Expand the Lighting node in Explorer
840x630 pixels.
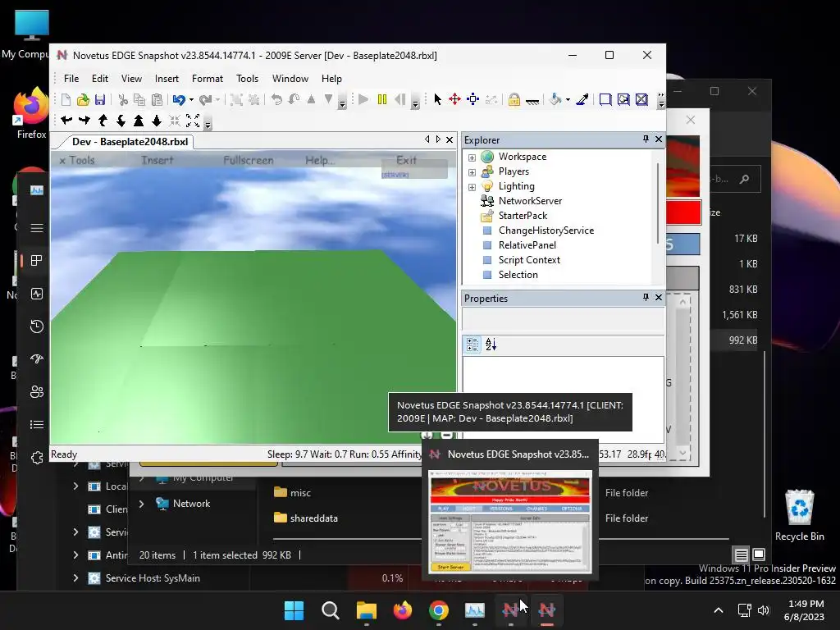coord(472,187)
